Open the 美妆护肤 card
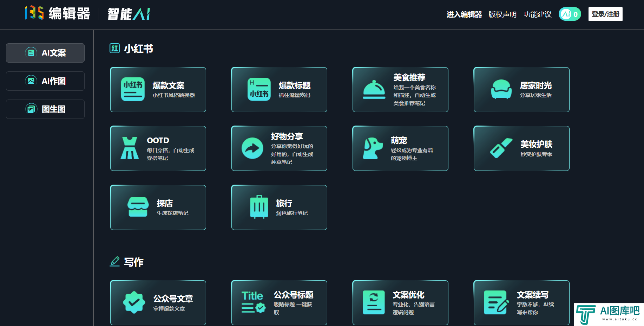The height and width of the screenshot is (326, 644). [x=521, y=148]
